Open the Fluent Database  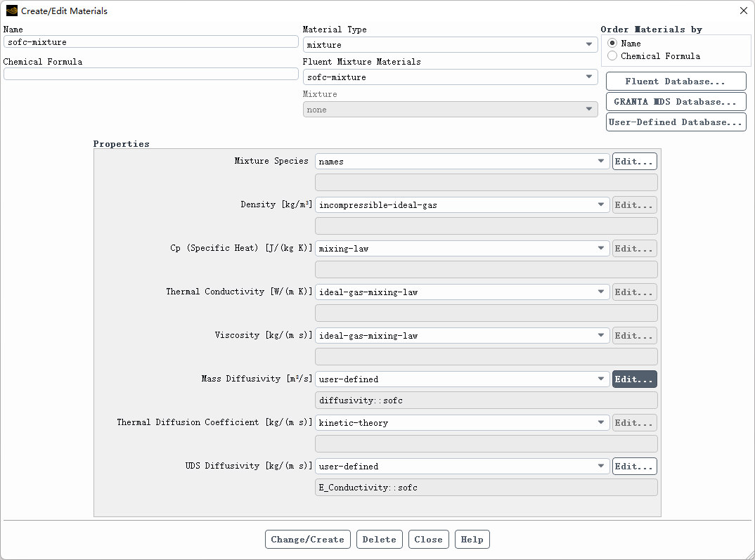pos(675,82)
